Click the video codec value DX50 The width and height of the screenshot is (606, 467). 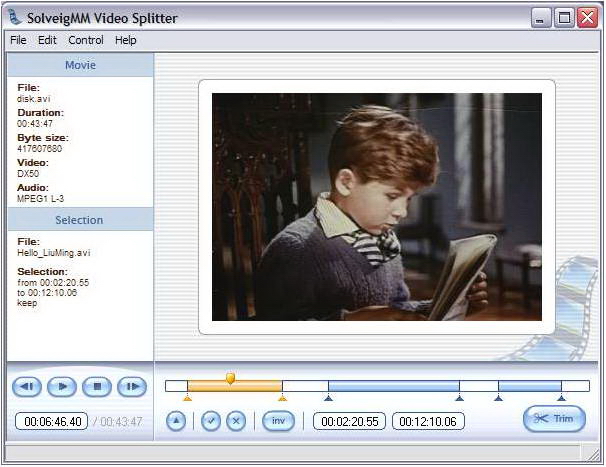[28, 174]
